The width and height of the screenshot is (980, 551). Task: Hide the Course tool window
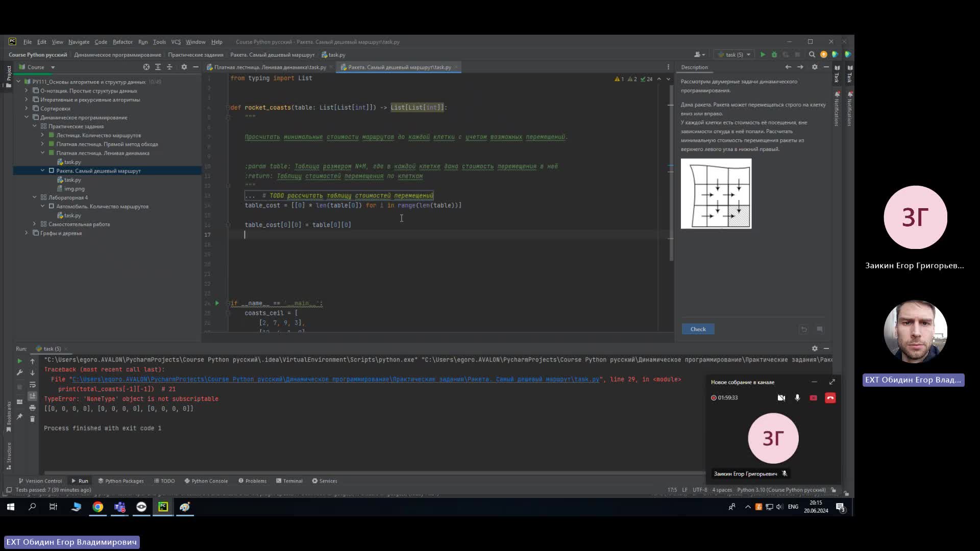point(195,67)
